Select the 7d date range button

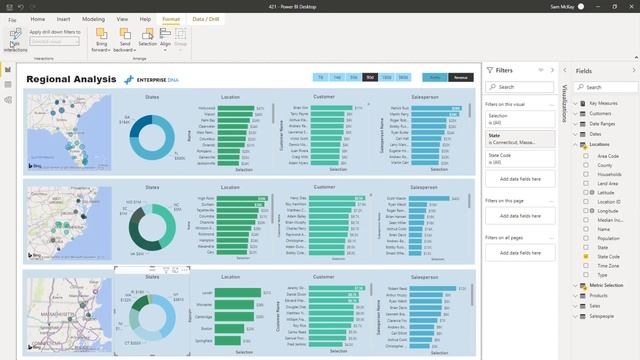pyautogui.click(x=321, y=77)
